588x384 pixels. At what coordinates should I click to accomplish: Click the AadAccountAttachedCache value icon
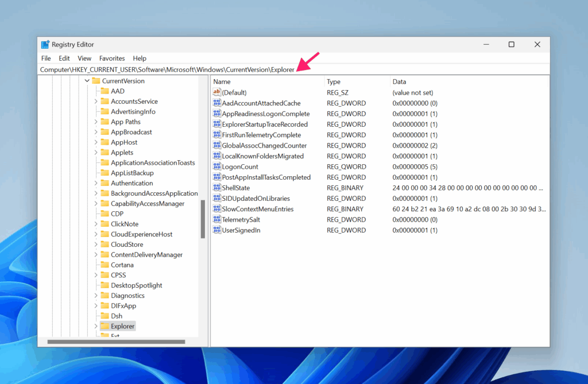coord(216,103)
